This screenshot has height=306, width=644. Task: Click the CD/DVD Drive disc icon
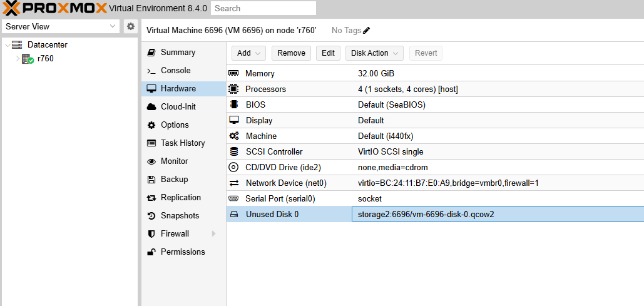click(x=234, y=167)
